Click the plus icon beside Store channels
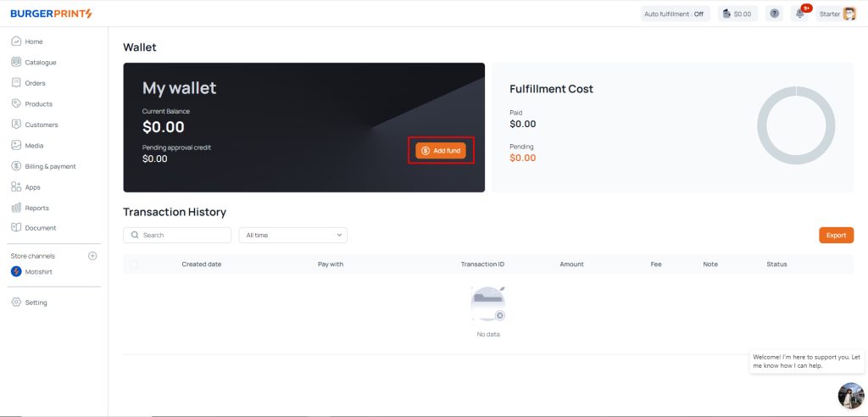Viewport: 868px width, 417px height. (x=92, y=256)
